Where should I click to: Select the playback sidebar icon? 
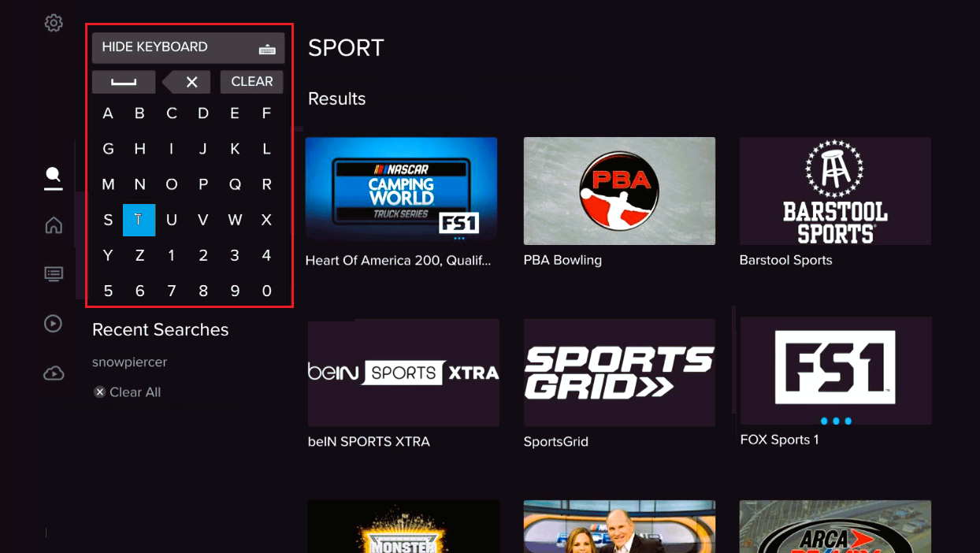[x=53, y=323]
